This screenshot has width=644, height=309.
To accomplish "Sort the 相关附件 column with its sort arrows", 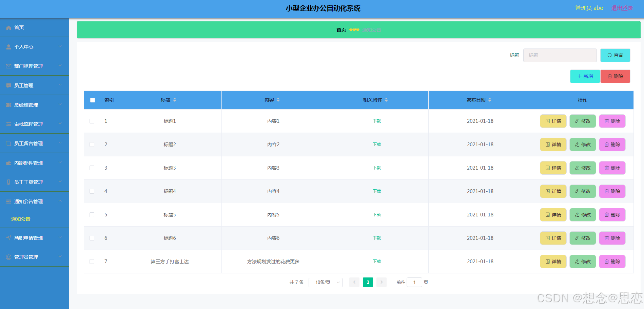I will coord(386,100).
